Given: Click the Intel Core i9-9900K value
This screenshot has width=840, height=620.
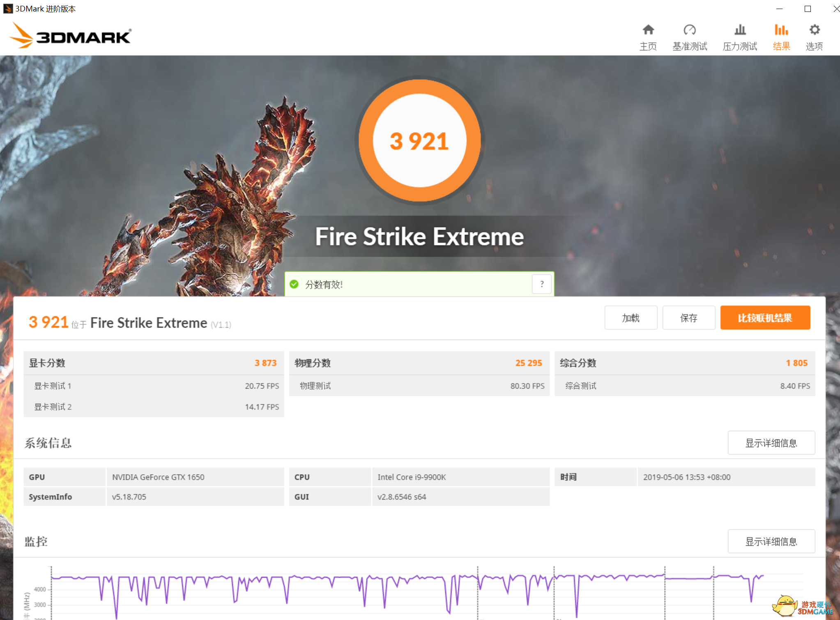Looking at the screenshot, I should click(x=412, y=477).
